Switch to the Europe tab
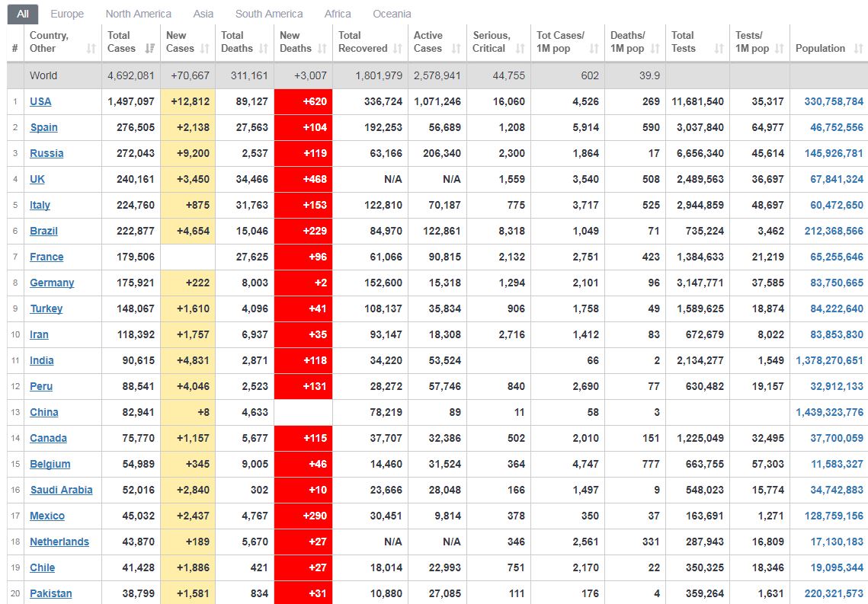The width and height of the screenshot is (868, 604). point(67,14)
